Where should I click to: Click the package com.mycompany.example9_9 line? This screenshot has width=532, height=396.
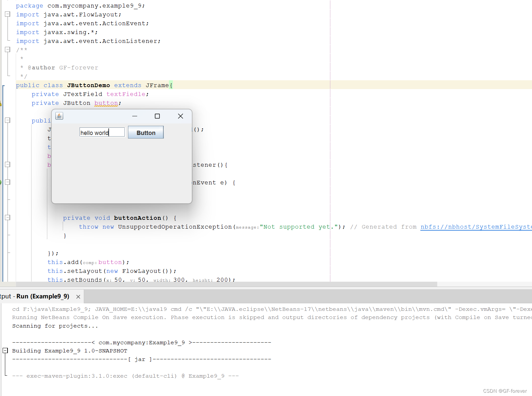tap(80, 6)
